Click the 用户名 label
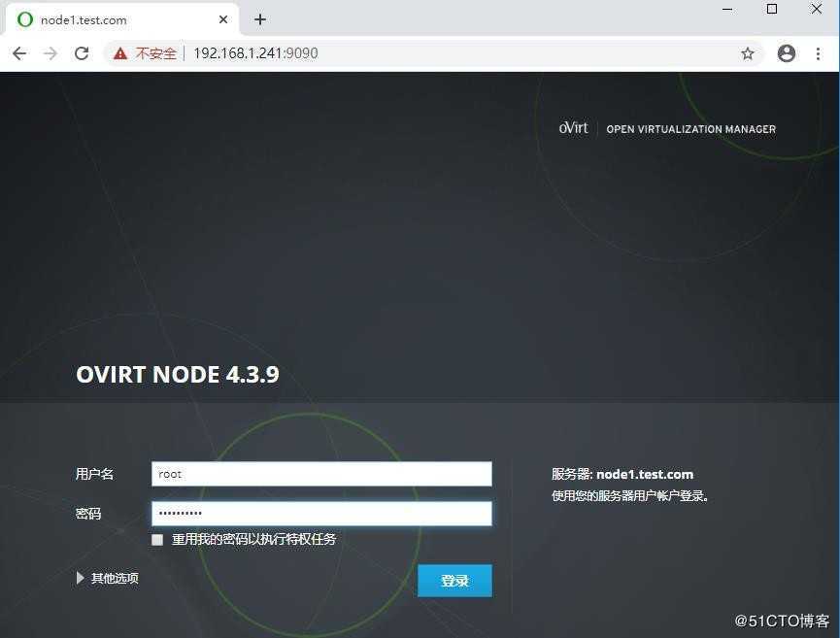Image resolution: width=840 pixels, height=638 pixels. click(x=94, y=474)
